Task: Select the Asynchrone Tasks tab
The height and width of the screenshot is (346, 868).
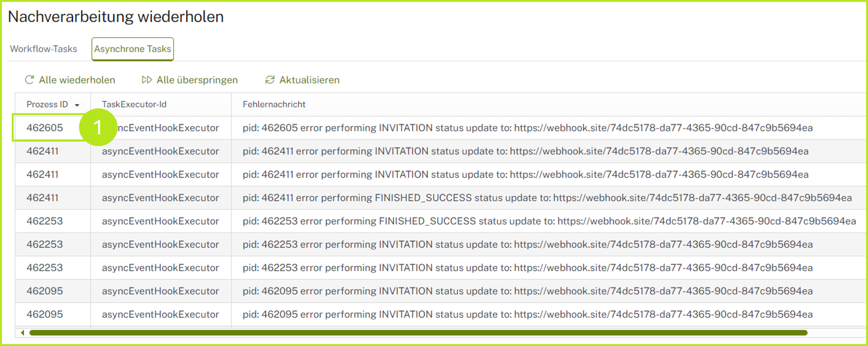Action: point(132,49)
